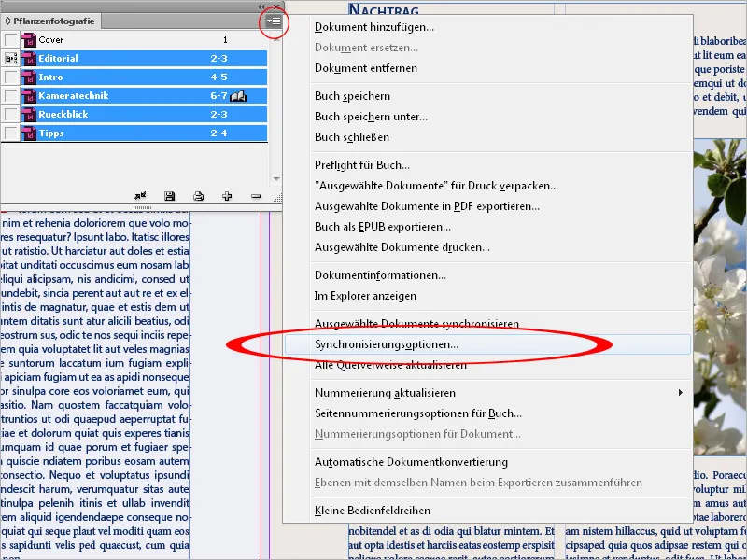Click the InDesign document icon beside Tipps
This screenshot has height=560, width=747.
[x=28, y=133]
